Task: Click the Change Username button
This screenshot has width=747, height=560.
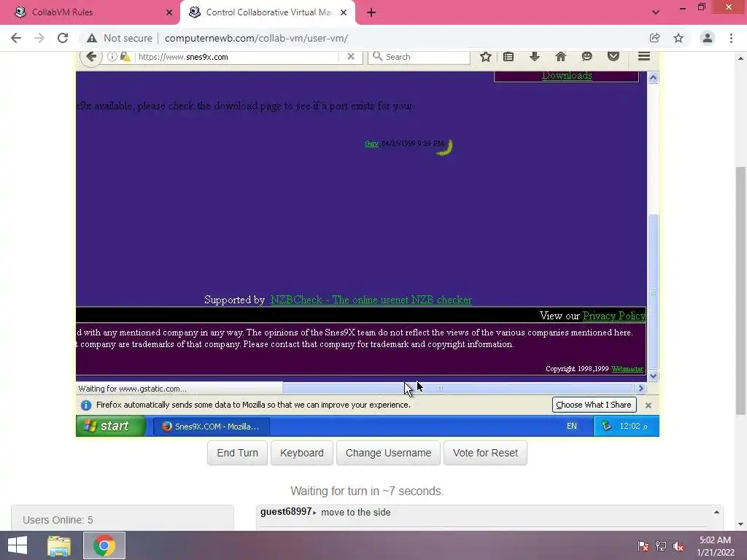Action: 388,453
